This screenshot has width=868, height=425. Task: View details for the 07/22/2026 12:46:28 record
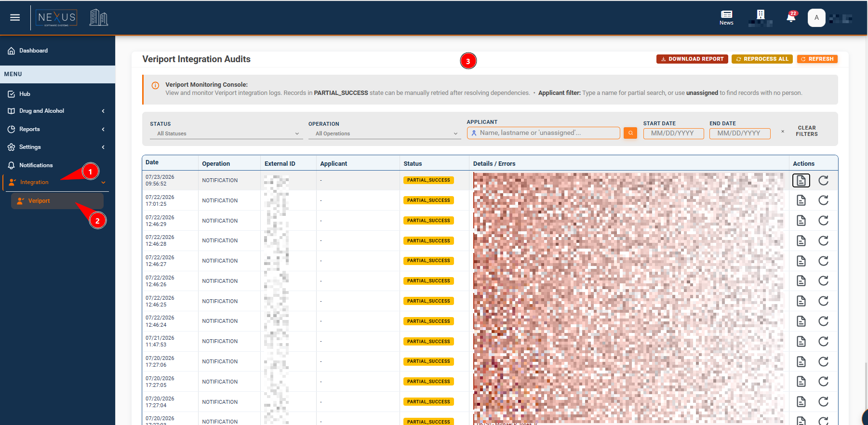click(x=801, y=241)
